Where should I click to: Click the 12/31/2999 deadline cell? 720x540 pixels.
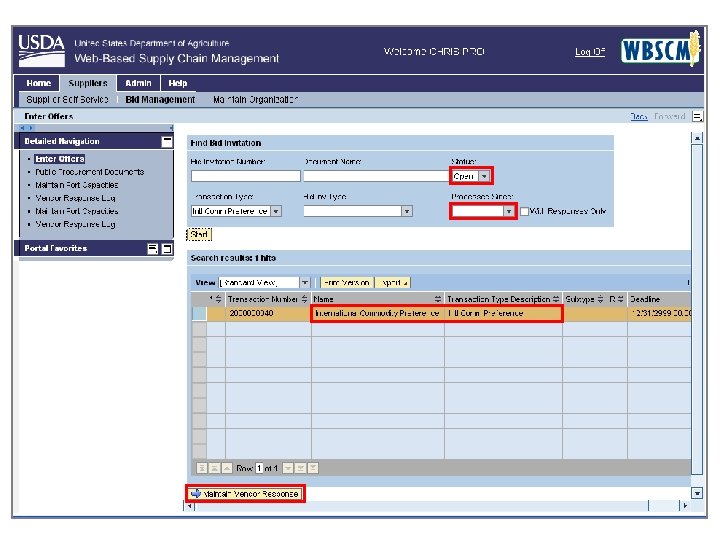[659, 313]
